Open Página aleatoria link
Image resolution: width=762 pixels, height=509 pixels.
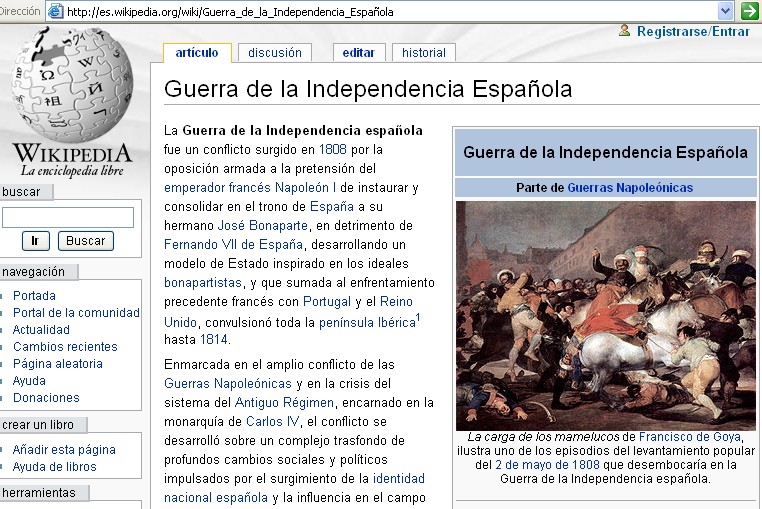(x=58, y=364)
